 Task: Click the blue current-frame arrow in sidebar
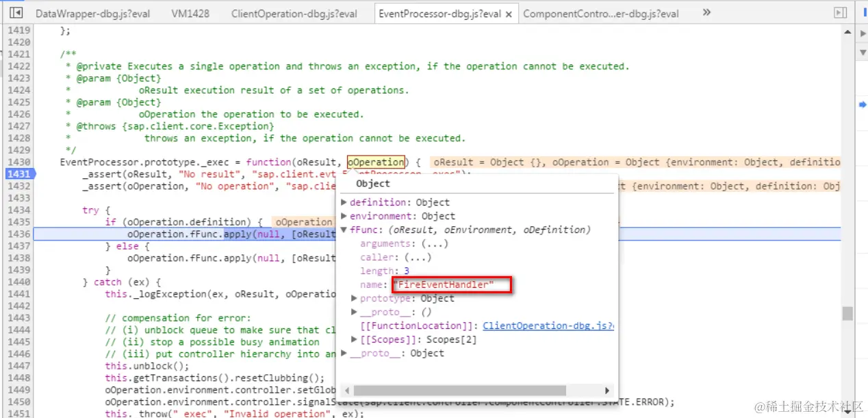click(x=863, y=104)
